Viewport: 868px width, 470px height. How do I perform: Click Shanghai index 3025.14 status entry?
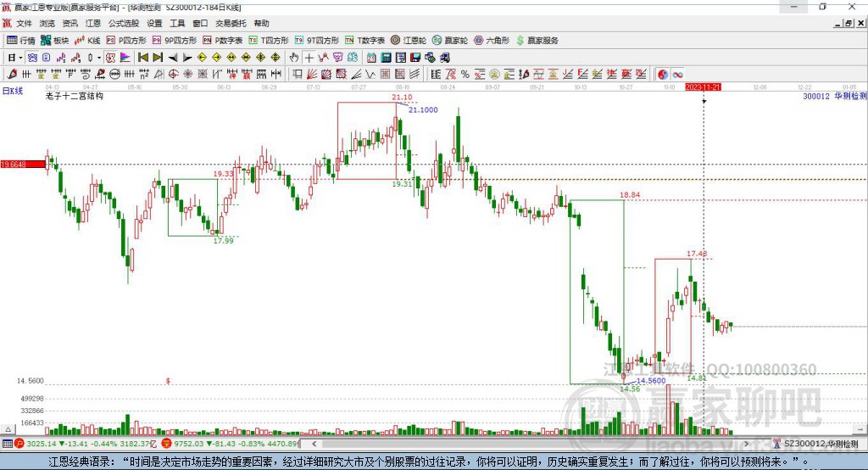click(86, 444)
